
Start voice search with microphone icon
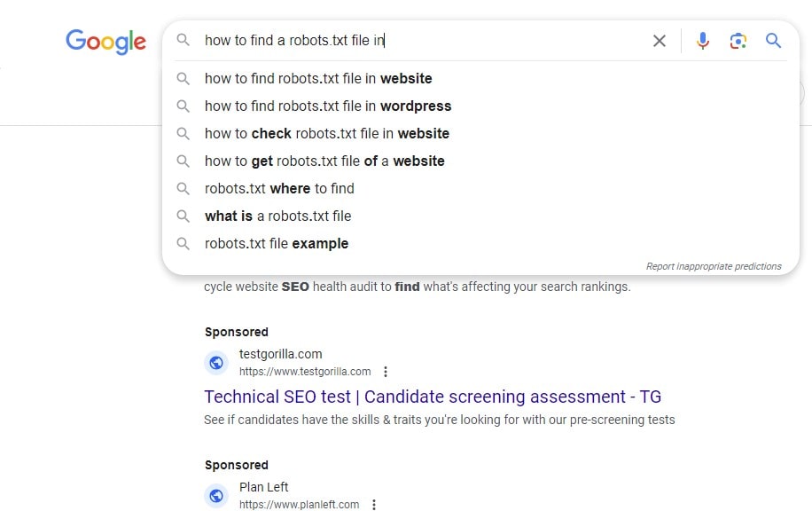point(702,41)
